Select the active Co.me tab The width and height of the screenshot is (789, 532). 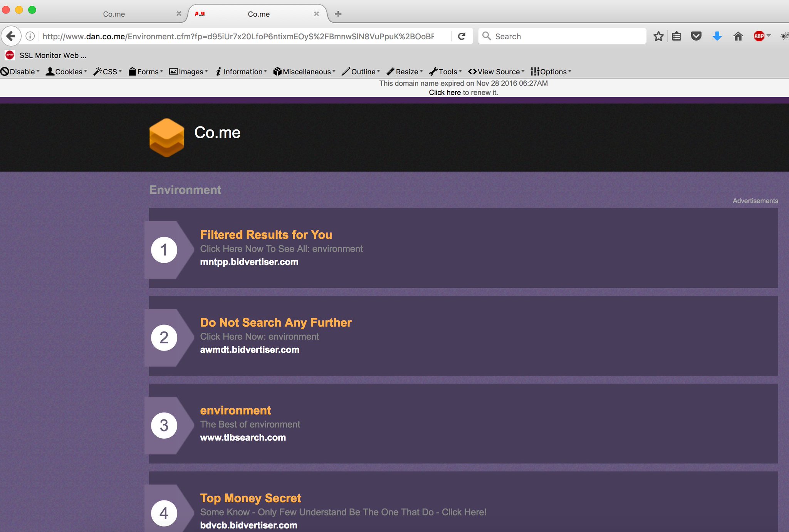coord(259,14)
